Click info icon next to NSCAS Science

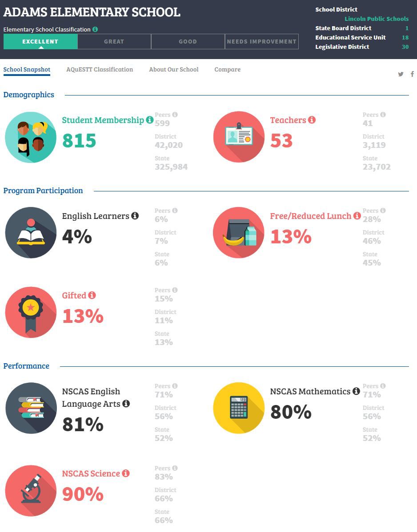tap(126, 473)
